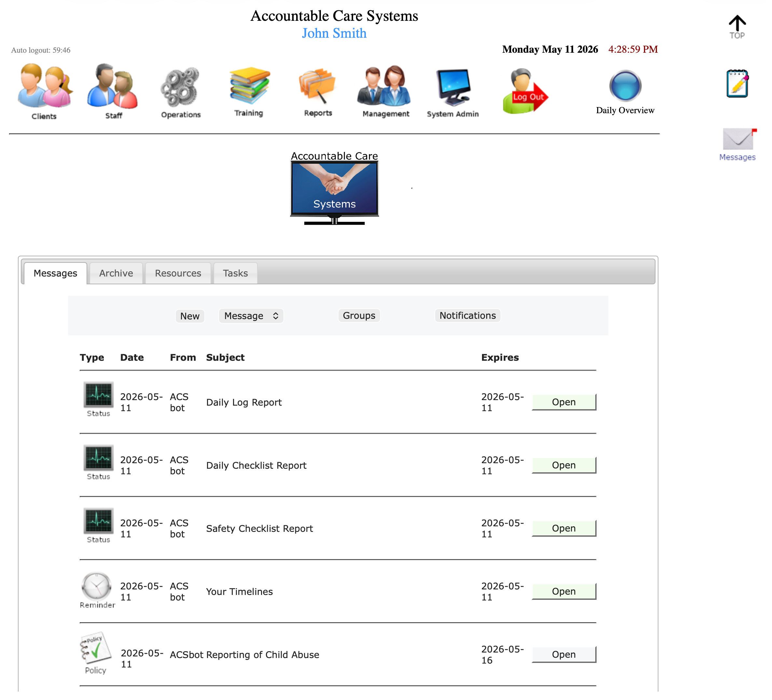
Task: Open the Reporting of Child Abuse policy
Action: point(564,654)
